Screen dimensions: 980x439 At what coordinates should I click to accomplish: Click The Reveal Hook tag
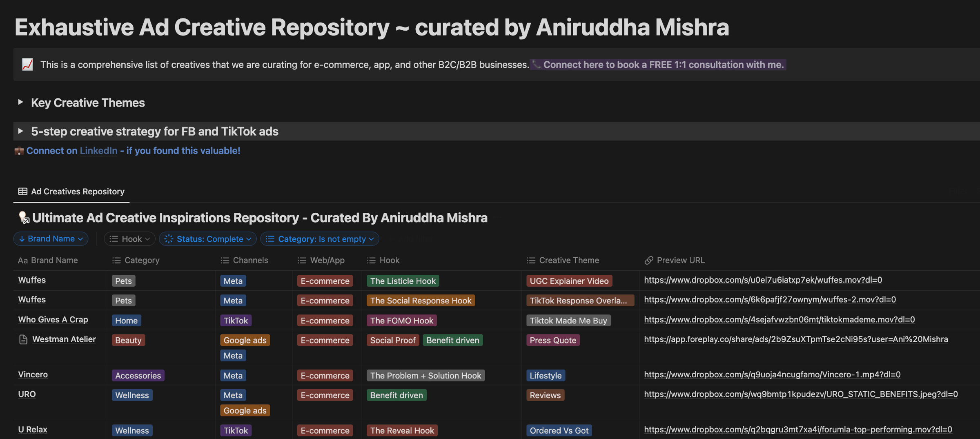pyautogui.click(x=402, y=430)
